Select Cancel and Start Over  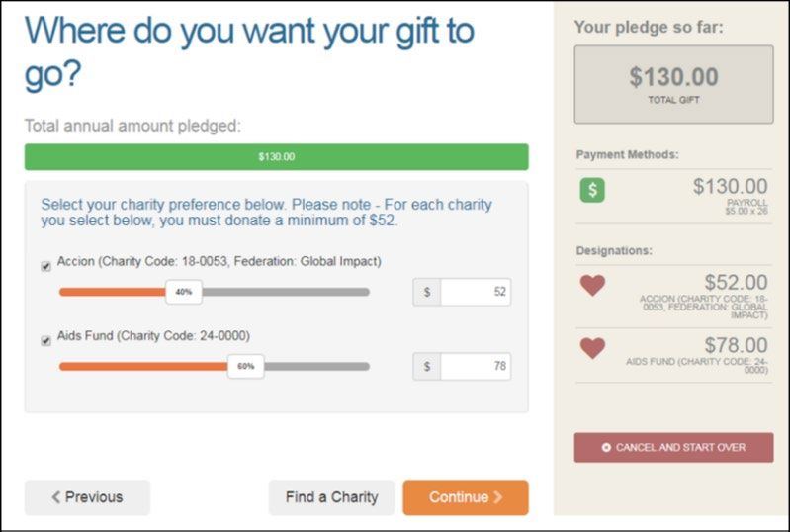pyautogui.click(x=673, y=447)
